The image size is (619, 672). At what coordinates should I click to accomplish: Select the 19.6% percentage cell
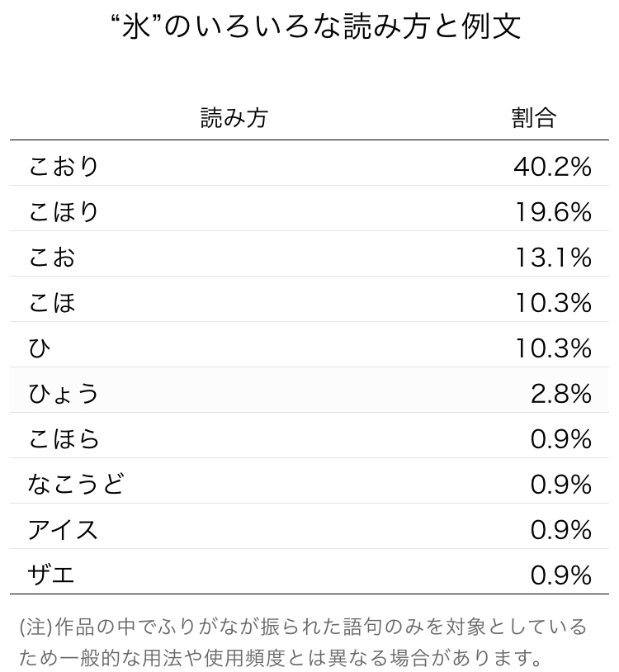coord(554,212)
